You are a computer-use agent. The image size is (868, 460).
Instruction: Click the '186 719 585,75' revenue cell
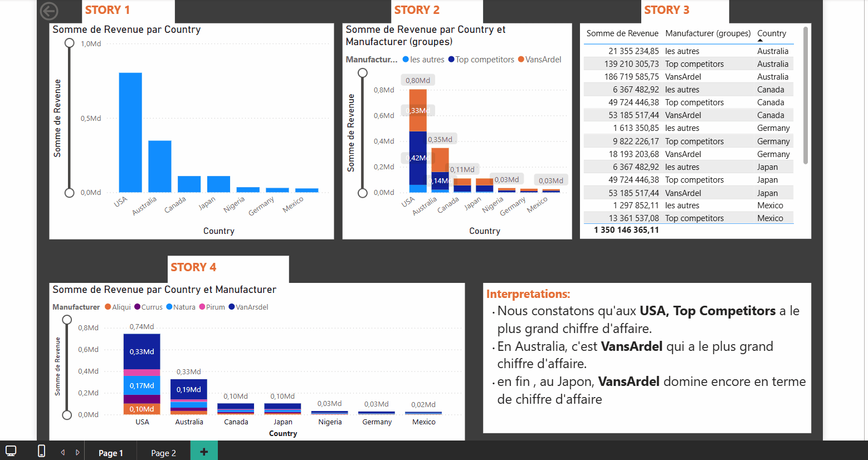(632, 77)
